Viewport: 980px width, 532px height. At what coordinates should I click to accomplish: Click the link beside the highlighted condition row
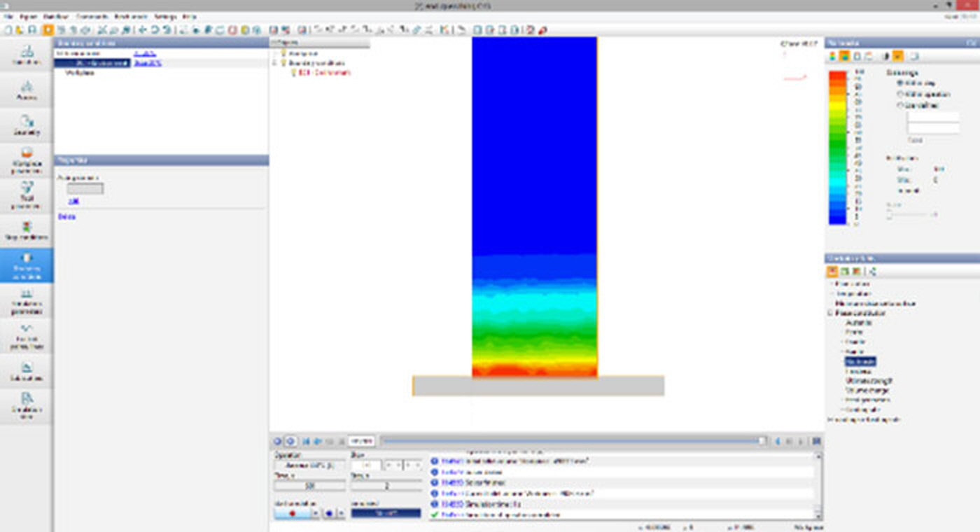pos(148,63)
